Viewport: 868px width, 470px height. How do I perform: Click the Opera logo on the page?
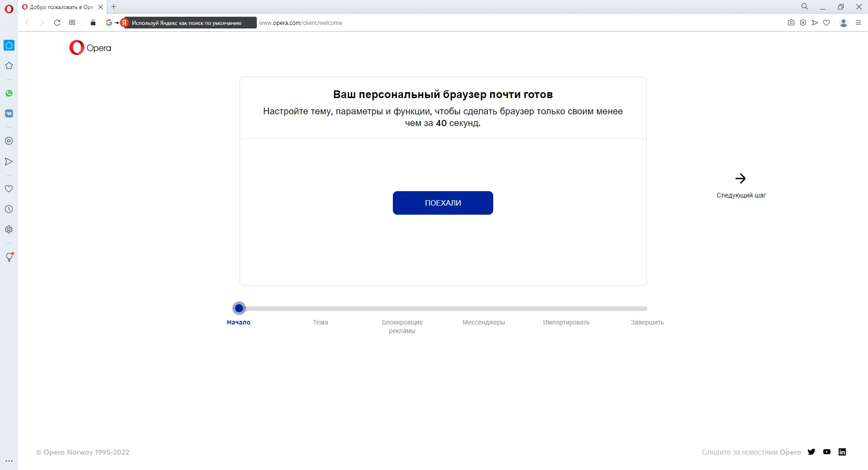[90, 48]
